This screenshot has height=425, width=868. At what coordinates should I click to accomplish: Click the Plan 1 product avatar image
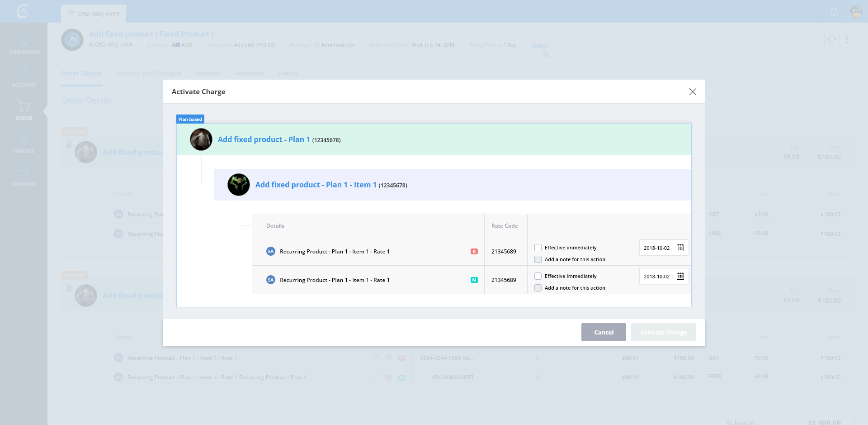[201, 139]
